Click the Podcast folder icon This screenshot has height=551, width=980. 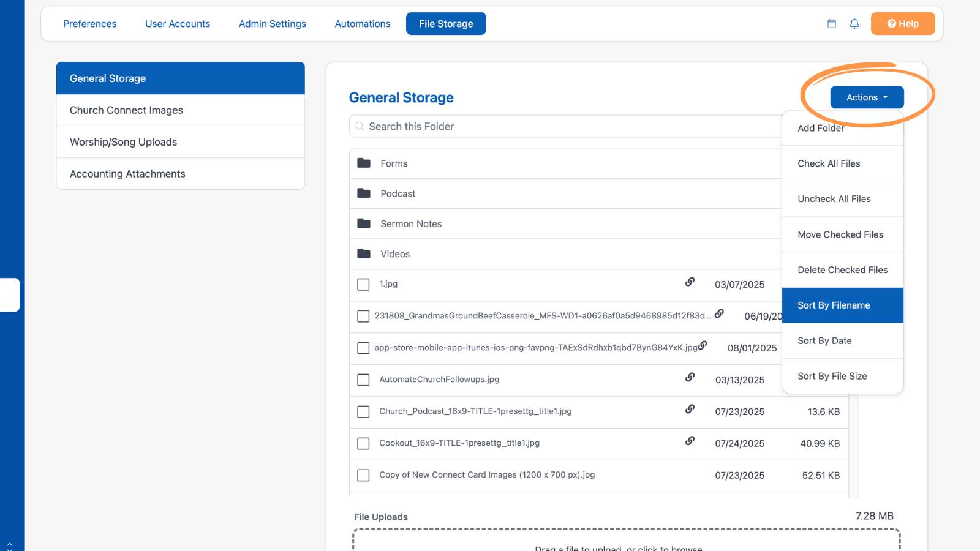(x=364, y=193)
